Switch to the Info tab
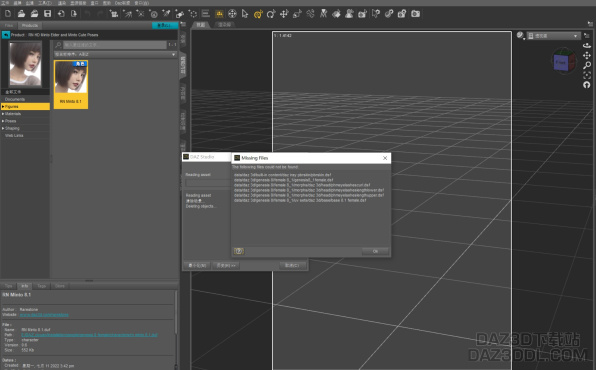Viewport: 596px width, 370px height. (25, 286)
